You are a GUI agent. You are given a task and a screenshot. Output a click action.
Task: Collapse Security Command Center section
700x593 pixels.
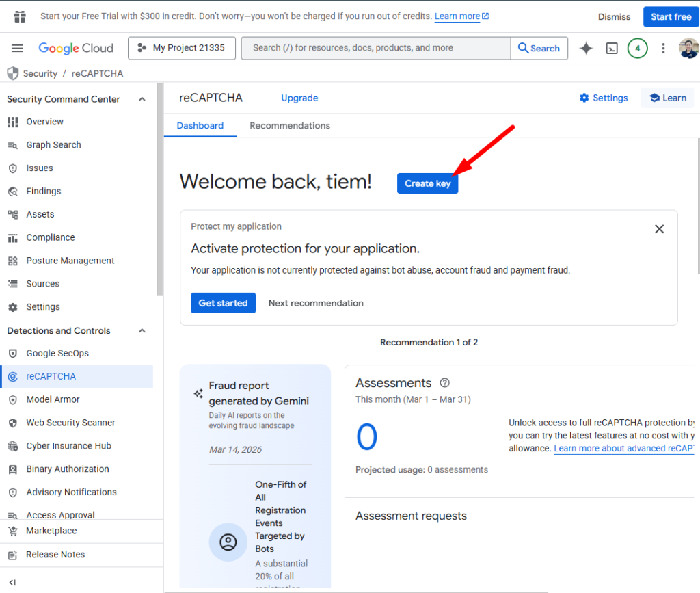[142, 99]
